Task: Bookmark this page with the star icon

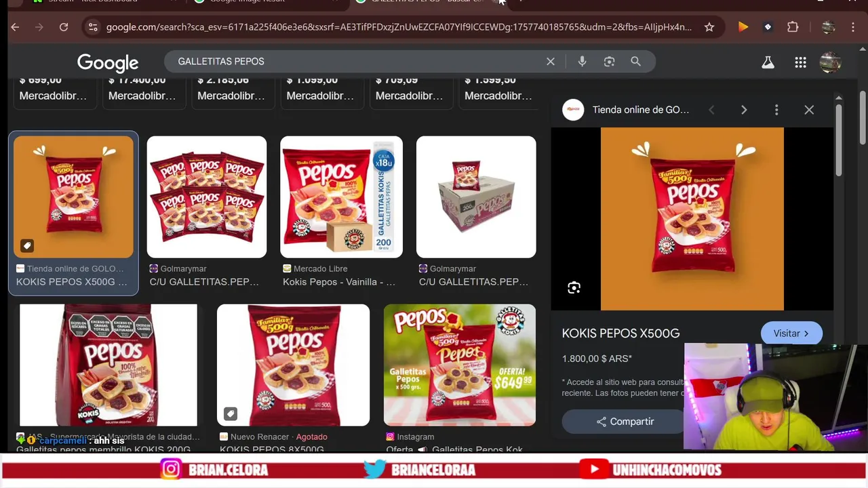Action: click(709, 27)
